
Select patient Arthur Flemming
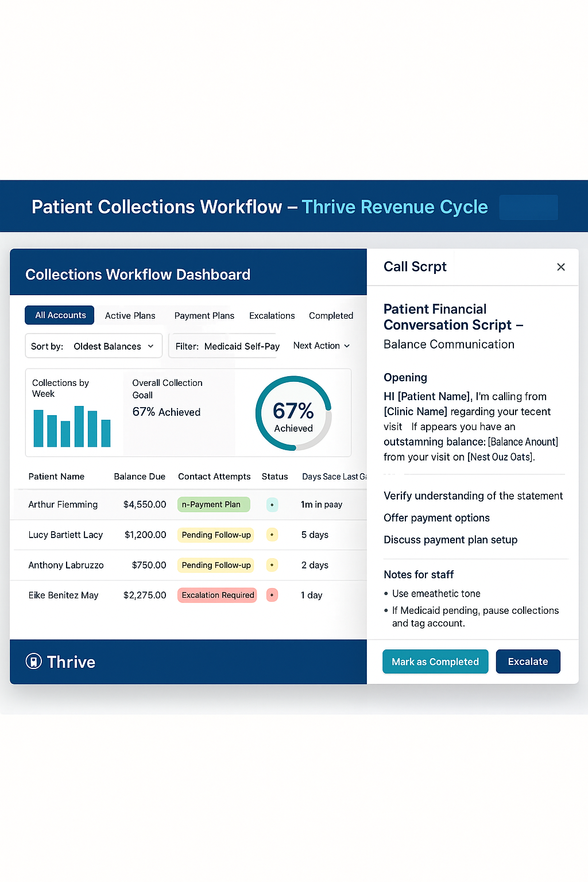(x=63, y=505)
